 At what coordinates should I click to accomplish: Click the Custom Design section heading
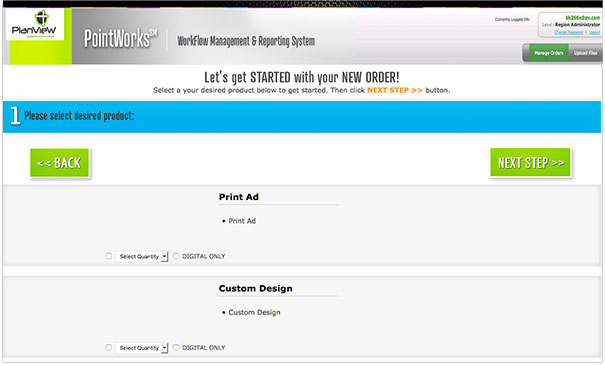pos(255,288)
